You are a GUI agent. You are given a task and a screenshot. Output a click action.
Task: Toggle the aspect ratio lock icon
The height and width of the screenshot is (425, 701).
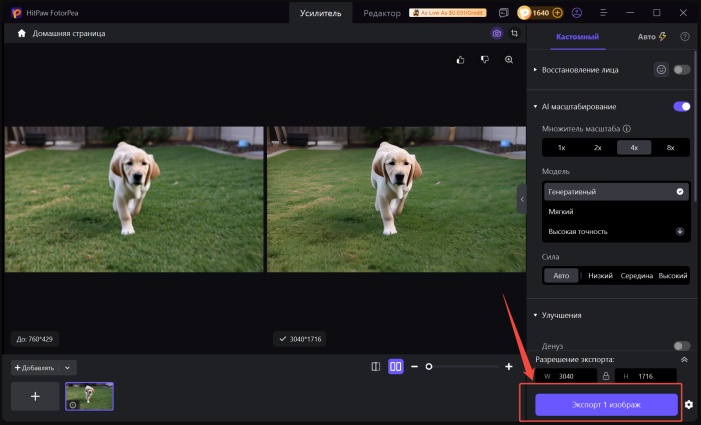click(x=606, y=376)
